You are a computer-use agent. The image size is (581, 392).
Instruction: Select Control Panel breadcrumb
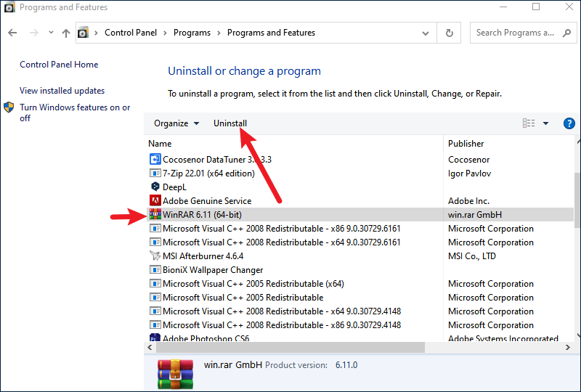point(131,33)
